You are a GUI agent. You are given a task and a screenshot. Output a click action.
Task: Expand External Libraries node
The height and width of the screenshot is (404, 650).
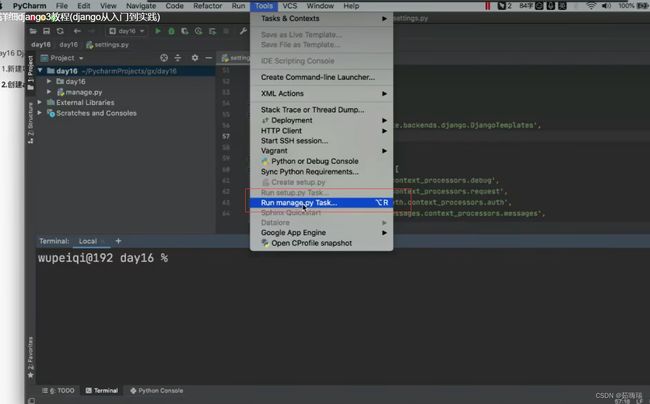40,102
